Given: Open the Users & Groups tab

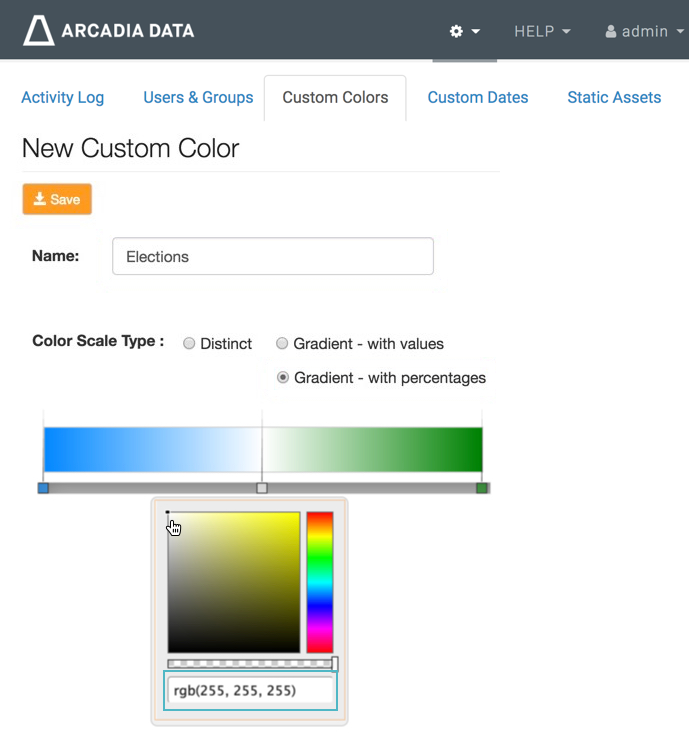Looking at the screenshot, I should click(x=198, y=97).
